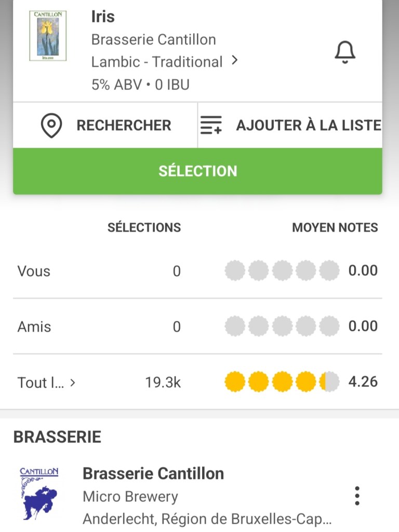The height and width of the screenshot is (532, 399).
Task: Tap the 19.3k selections count
Action: (x=163, y=383)
